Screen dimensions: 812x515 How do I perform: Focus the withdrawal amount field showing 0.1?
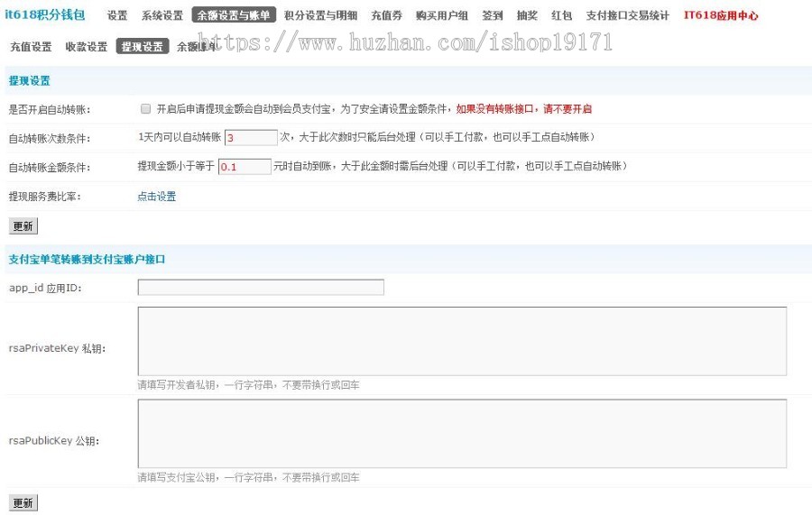tap(245, 166)
